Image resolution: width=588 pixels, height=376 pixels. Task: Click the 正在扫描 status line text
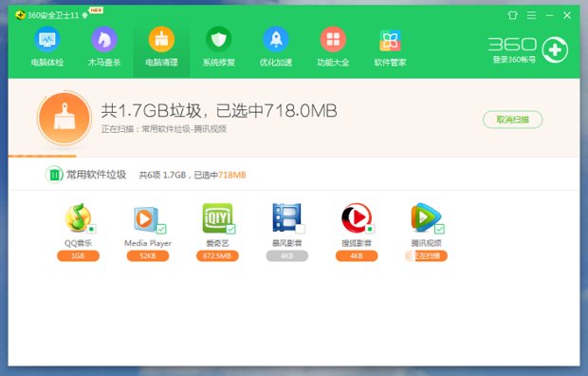pos(163,129)
